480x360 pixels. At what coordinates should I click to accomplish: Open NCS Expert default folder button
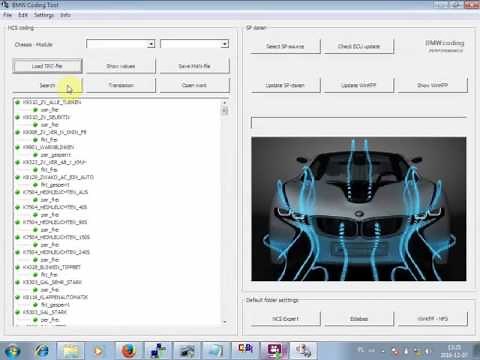point(285,319)
